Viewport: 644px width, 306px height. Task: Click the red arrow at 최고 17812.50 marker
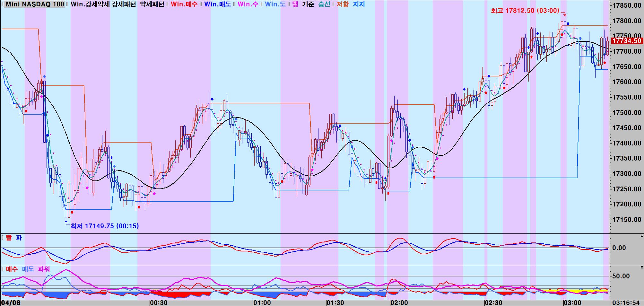(x=565, y=15)
